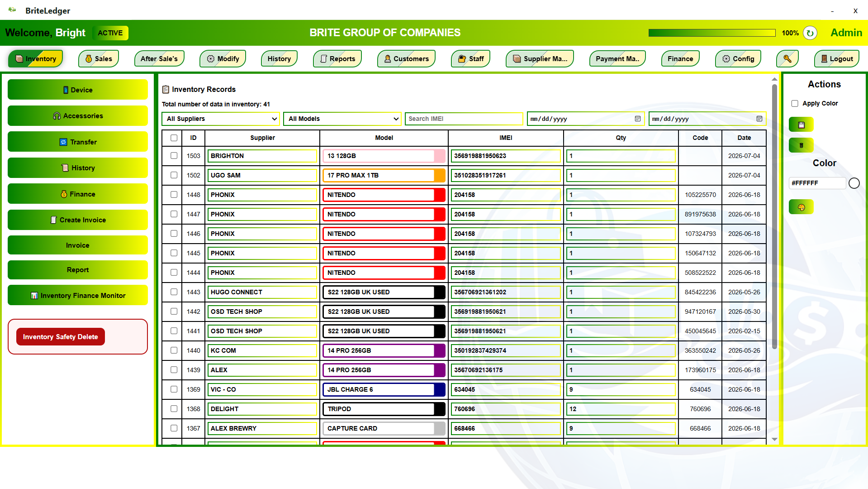Open the calendar picker of second date field
This screenshot has height=489, width=868.
pos(759,119)
